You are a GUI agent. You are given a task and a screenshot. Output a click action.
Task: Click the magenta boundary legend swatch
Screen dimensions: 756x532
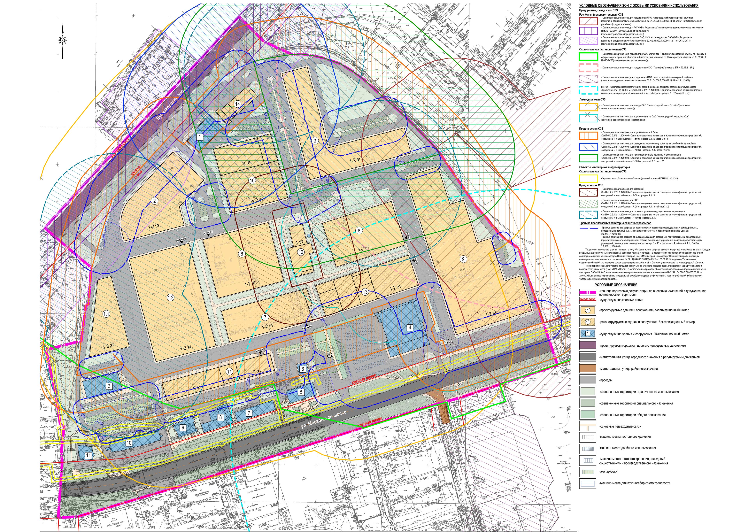point(588,292)
